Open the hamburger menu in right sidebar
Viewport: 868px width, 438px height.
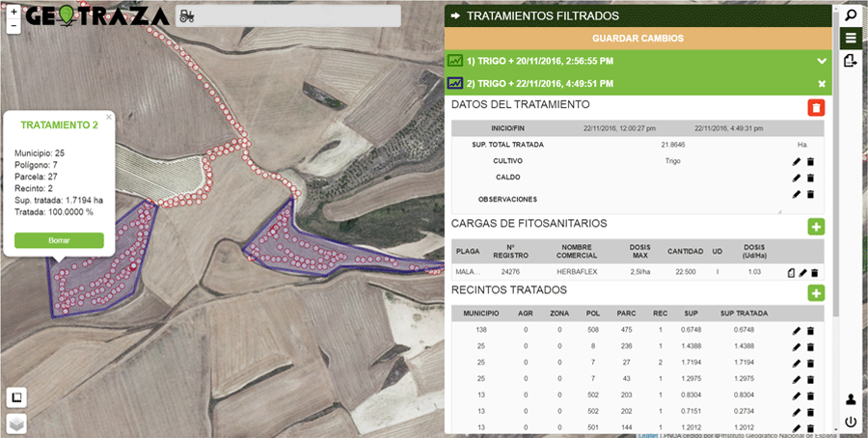click(851, 39)
